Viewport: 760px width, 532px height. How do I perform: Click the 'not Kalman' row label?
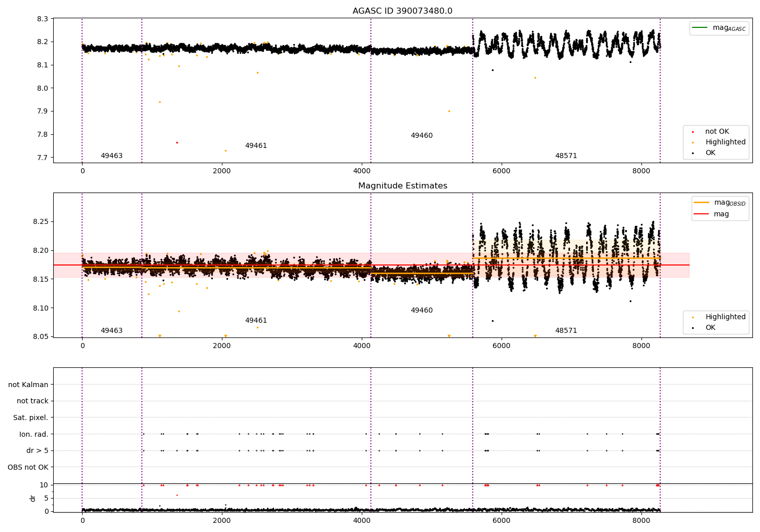pos(28,385)
